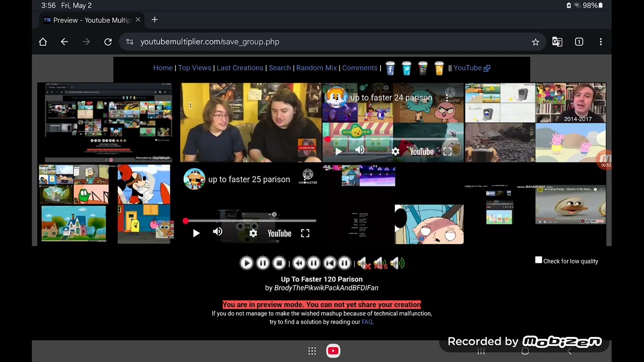
Task: Open settings gear on 'up to faster 25 parison'
Action: point(253,233)
